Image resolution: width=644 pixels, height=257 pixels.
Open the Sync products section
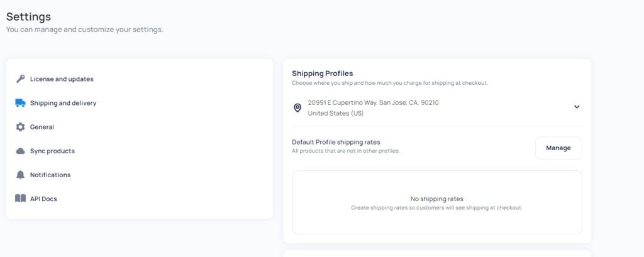[52, 151]
